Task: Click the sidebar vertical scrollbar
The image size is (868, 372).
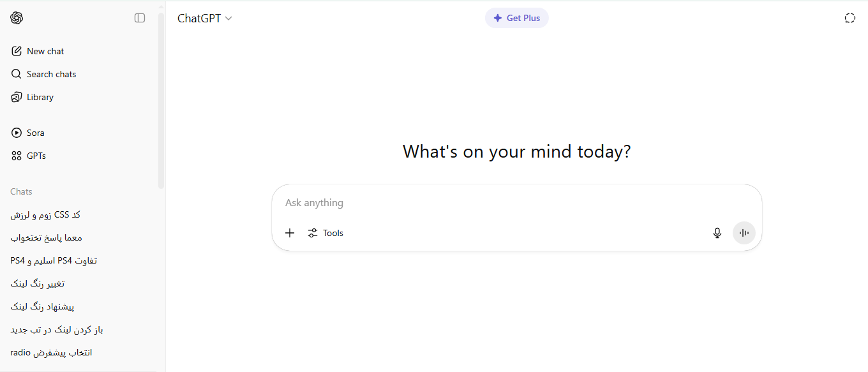Action: click(161, 102)
